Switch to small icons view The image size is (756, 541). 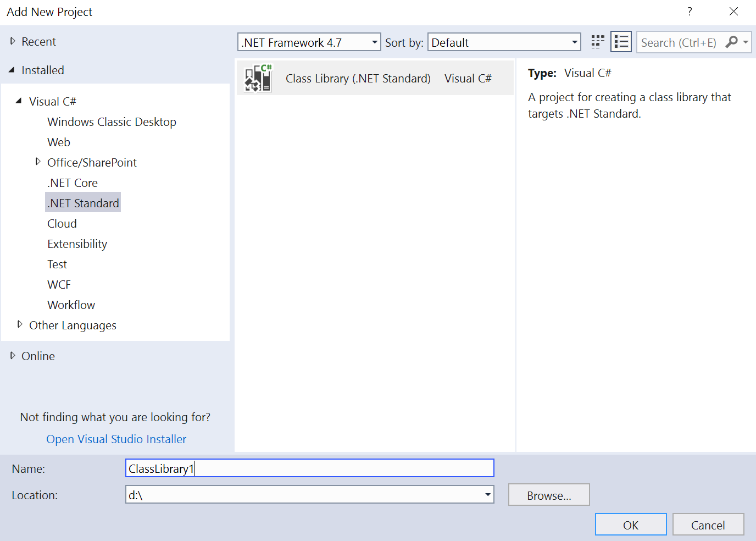[x=597, y=42]
